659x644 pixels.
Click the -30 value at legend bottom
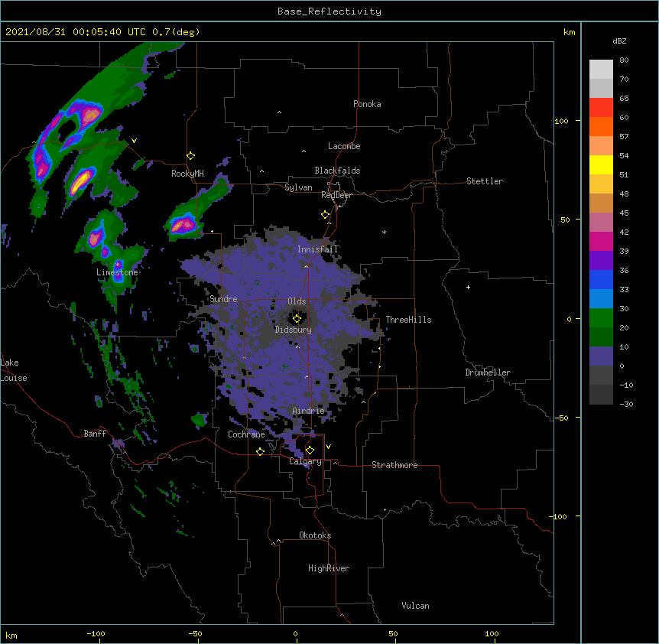pyautogui.click(x=626, y=405)
